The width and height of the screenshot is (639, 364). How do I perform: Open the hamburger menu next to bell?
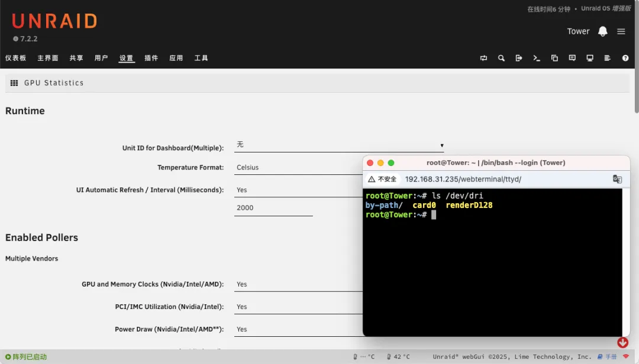pyautogui.click(x=621, y=31)
